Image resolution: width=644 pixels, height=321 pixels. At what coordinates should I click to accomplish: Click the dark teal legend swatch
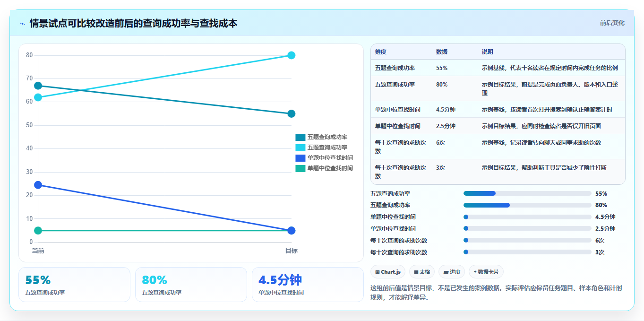300,137
